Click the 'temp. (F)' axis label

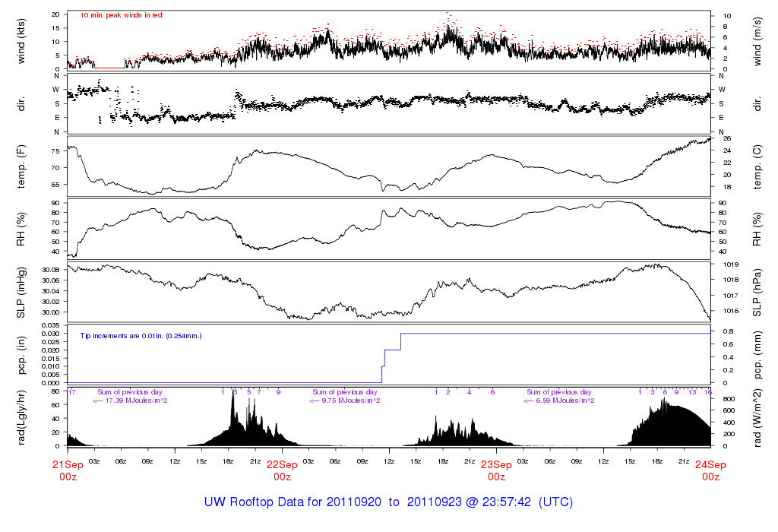[x=21, y=166]
